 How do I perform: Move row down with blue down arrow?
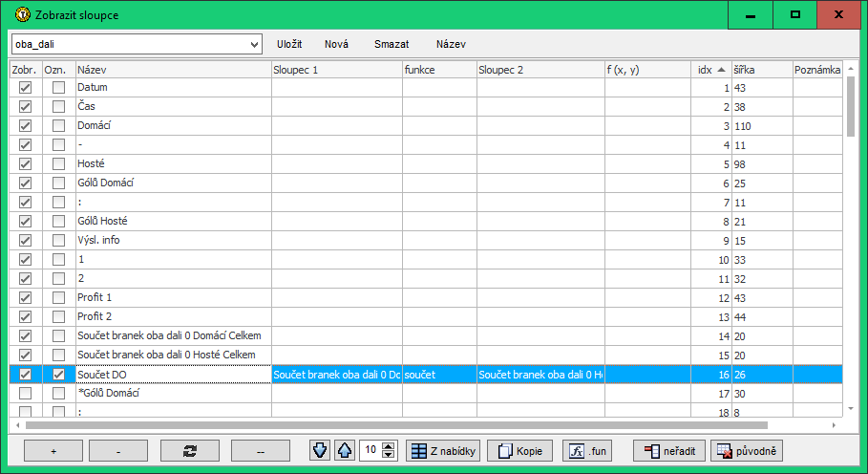321,450
